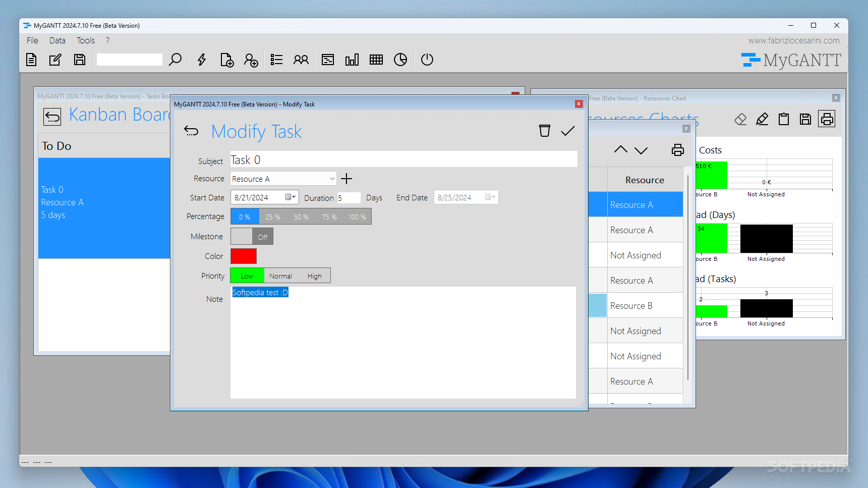868x488 pixels.
Task: Click plus icon to add resource
Action: (346, 179)
